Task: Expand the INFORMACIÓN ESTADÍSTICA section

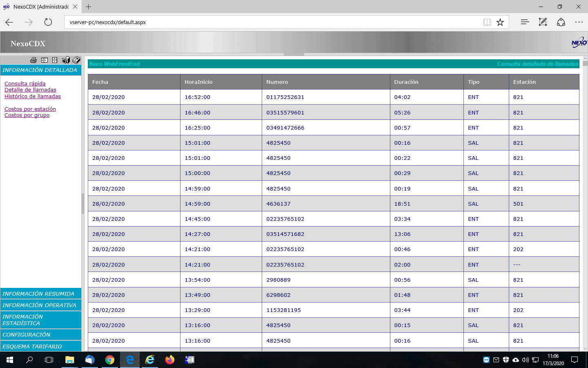Action: pyautogui.click(x=41, y=320)
